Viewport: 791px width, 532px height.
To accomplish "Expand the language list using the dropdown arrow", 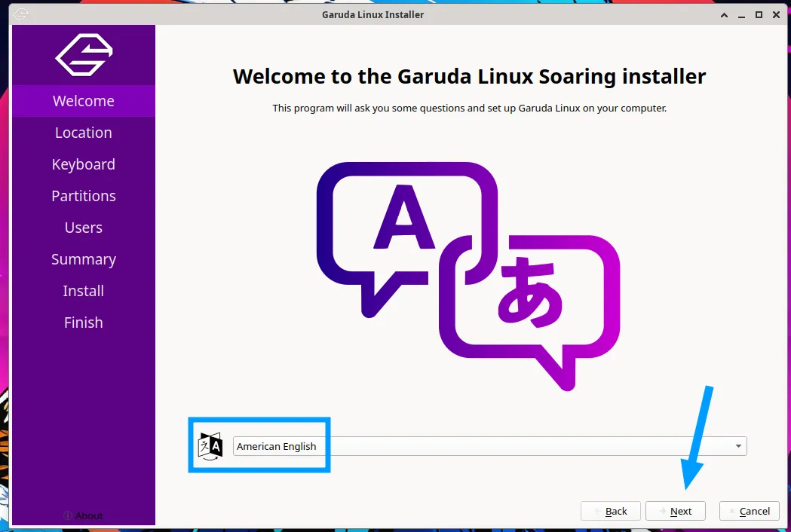I will click(738, 446).
